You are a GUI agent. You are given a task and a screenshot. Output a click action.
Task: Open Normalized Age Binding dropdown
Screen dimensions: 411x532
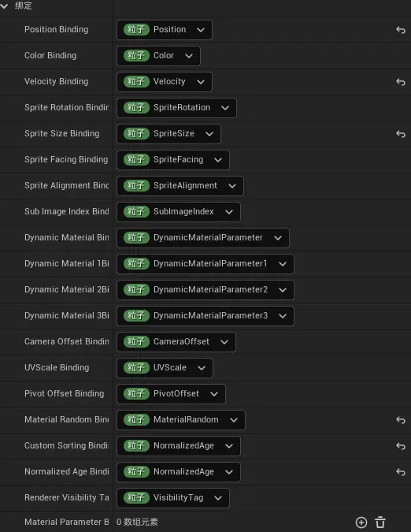point(179,472)
